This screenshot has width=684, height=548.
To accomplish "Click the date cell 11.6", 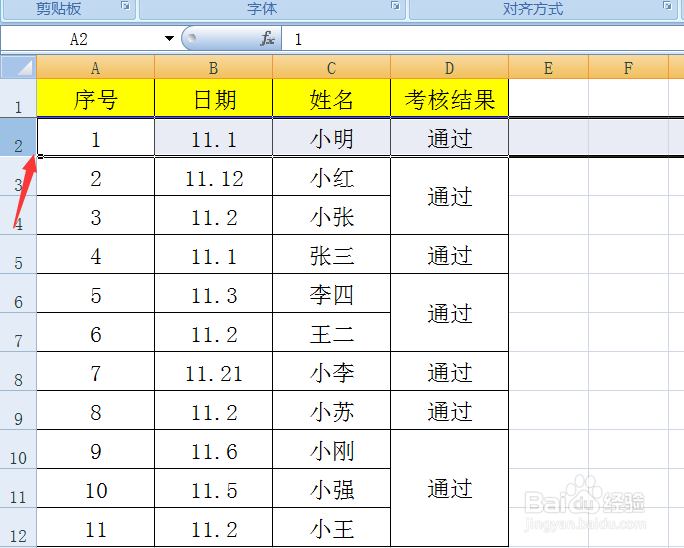I will point(213,449).
